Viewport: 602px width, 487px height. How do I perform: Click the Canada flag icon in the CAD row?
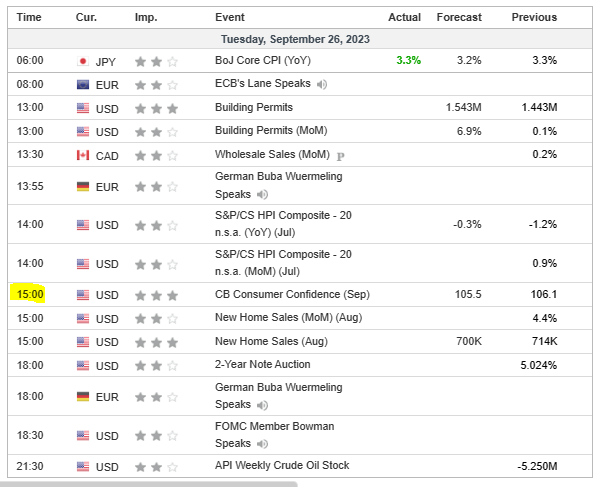83,155
